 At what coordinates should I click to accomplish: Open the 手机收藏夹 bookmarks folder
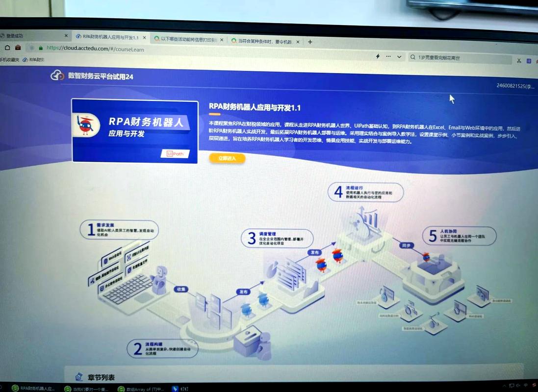tap(10, 60)
